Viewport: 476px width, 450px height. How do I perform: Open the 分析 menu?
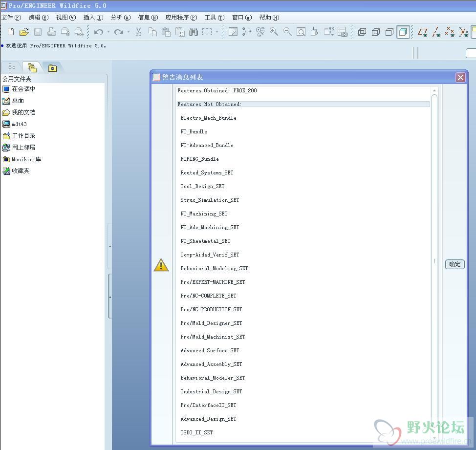click(x=121, y=18)
